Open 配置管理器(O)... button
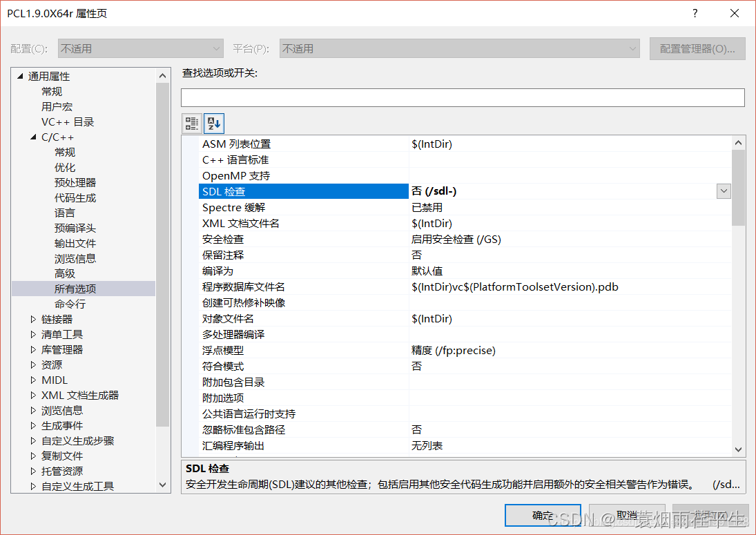The width and height of the screenshot is (756, 535). (697, 49)
